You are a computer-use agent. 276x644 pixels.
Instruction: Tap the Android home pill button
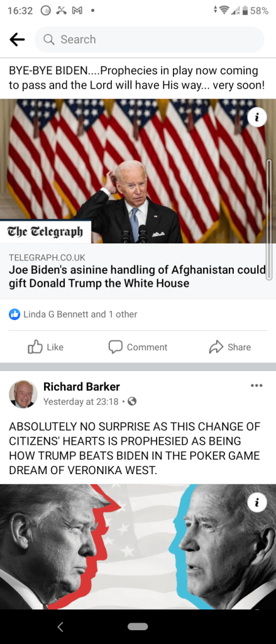point(138,626)
